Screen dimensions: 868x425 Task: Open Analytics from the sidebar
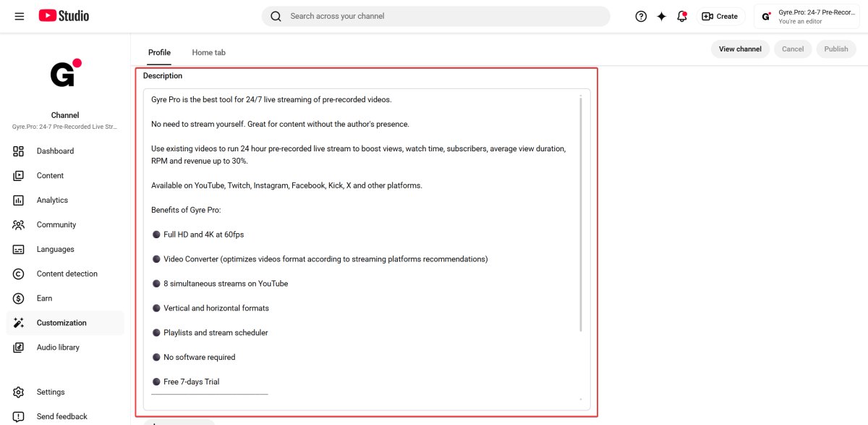point(65,201)
